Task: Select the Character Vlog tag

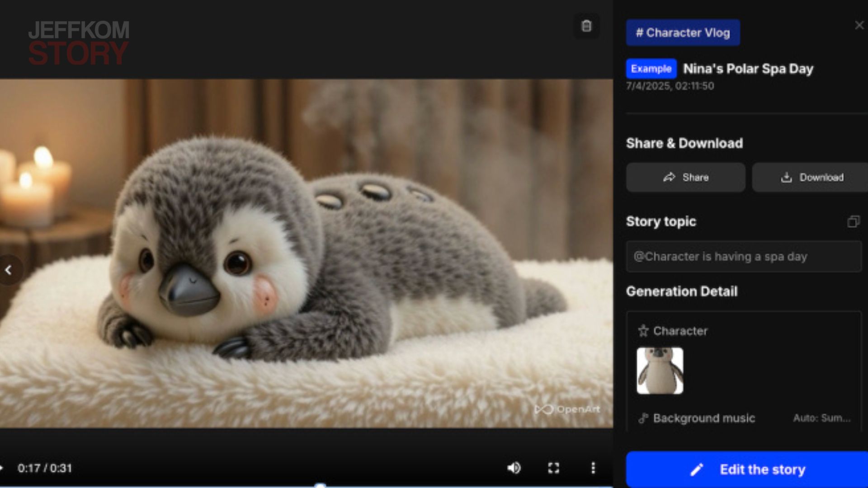Action: click(683, 32)
